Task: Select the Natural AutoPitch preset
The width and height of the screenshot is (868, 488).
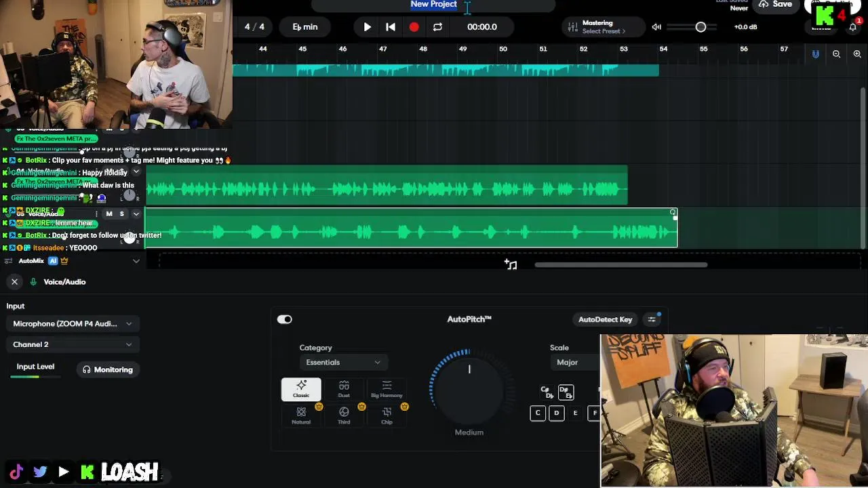Action: pyautogui.click(x=301, y=415)
